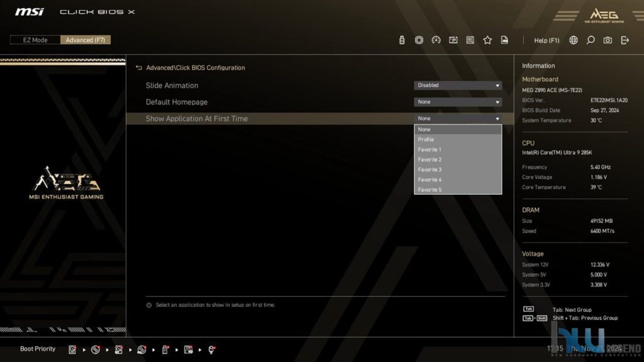The image size is (644, 362).
Task: Click the System Temperature 30 °C value
Action: click(x=596, y=120)
